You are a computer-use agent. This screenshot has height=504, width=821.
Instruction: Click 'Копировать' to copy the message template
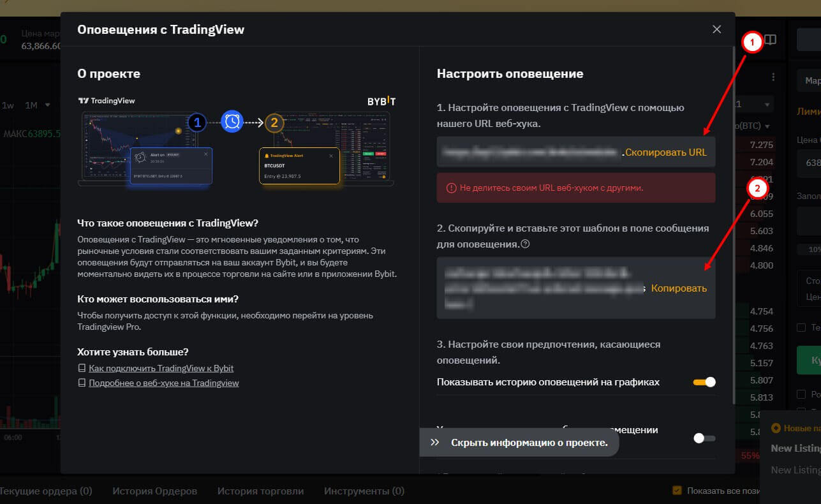click(x=679, y=288)
